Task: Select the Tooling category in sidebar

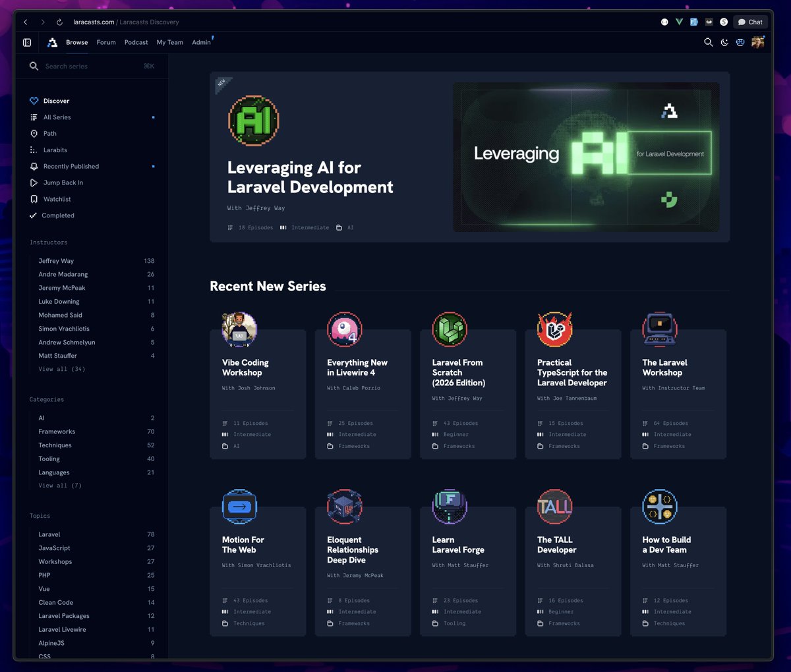Action: pos(96,459)
